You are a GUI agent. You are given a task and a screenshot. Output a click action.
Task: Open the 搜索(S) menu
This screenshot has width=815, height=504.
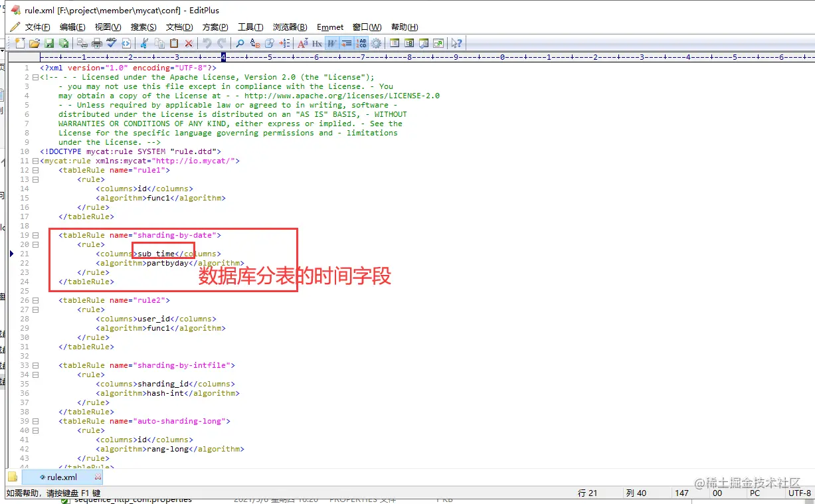tap(143, 27)
